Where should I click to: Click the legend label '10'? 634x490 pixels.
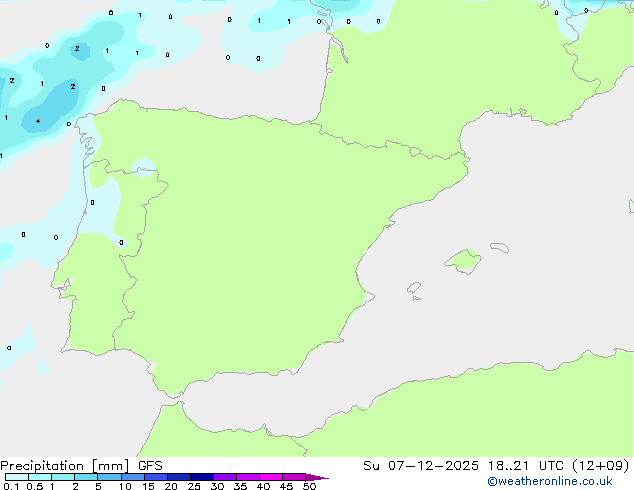125,486
